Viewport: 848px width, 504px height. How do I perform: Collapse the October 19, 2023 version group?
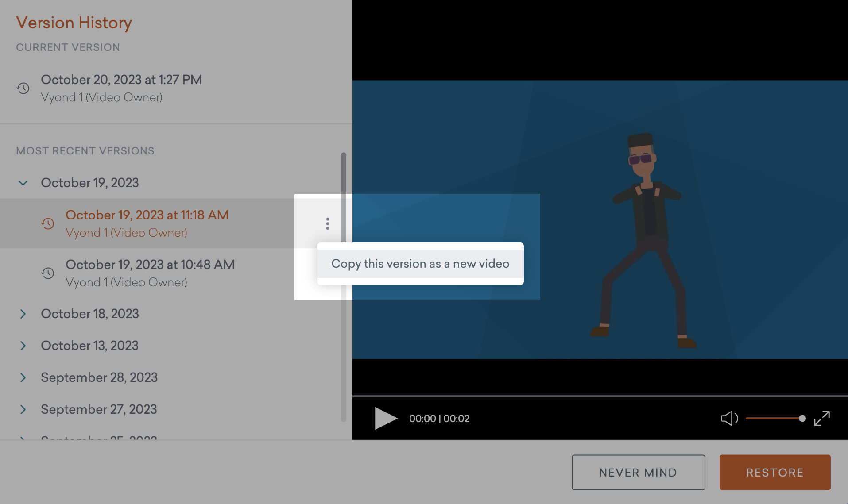23,182
